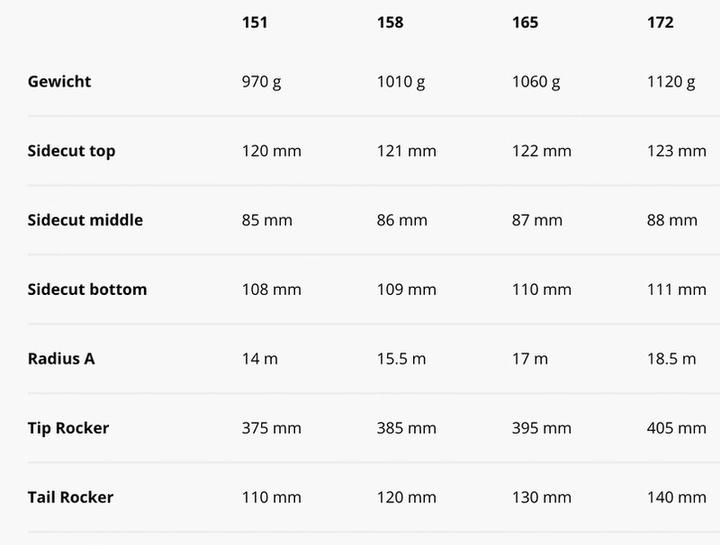Image resolution: width=720 pixels, height=545 pixels.
Task: Click the Sidecut bottom row label
Action: (87, 289)
